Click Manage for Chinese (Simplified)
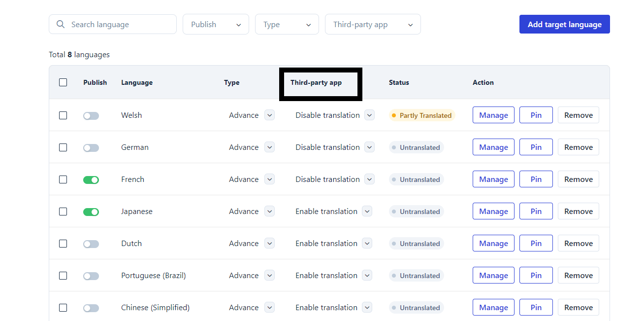 [x=493, y=307]
